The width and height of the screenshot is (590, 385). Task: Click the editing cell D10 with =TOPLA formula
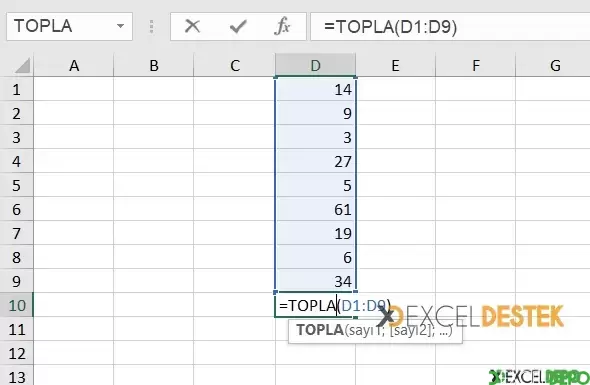coord(315,305)
